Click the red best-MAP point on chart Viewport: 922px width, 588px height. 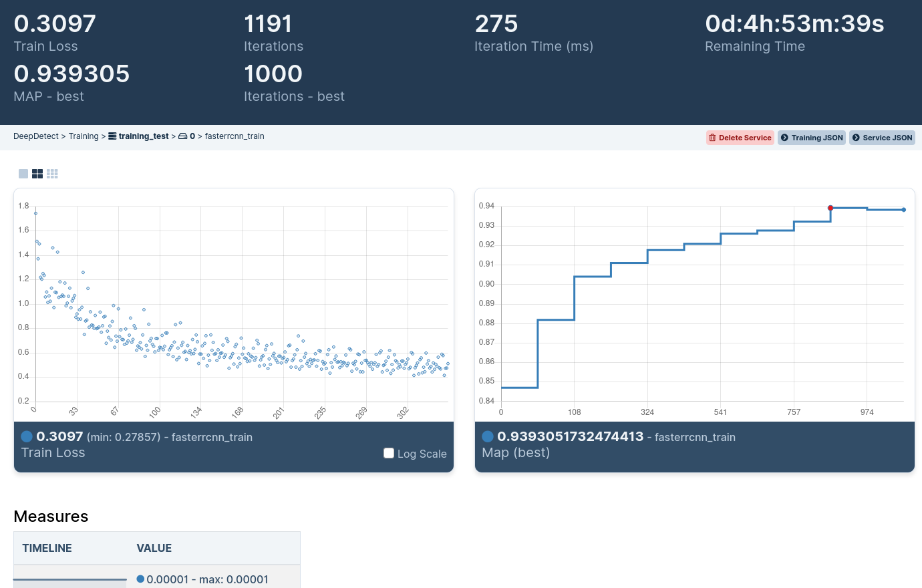(x=830, y=208)
